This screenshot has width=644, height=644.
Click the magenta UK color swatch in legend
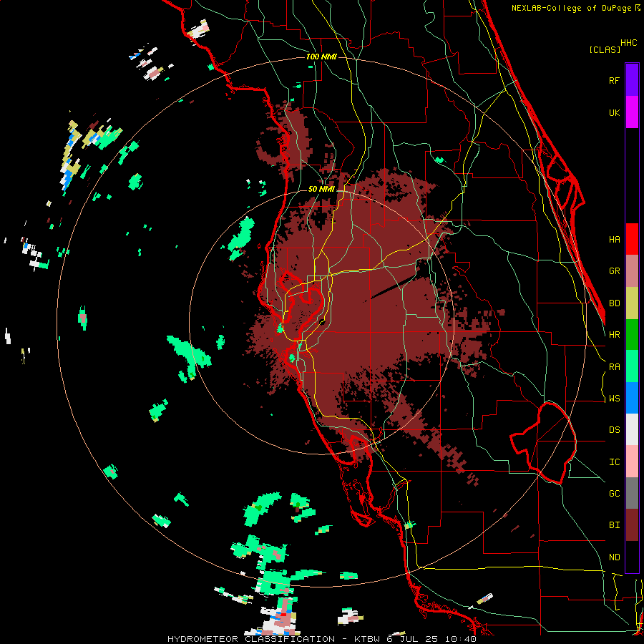click(x=632, y=112)
